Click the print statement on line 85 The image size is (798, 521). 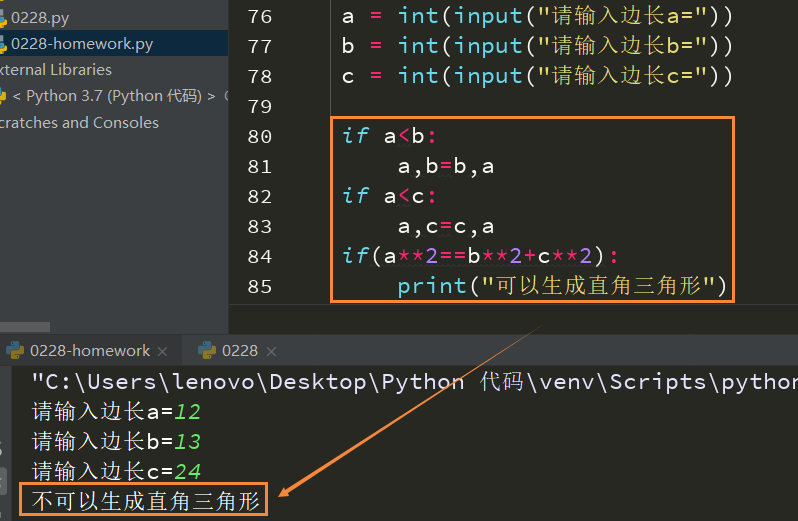(x=561, y=286)
